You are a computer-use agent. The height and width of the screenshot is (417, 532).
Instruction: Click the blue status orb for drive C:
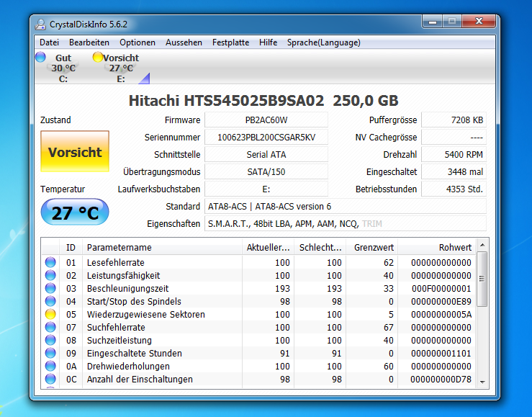(40, 57)
